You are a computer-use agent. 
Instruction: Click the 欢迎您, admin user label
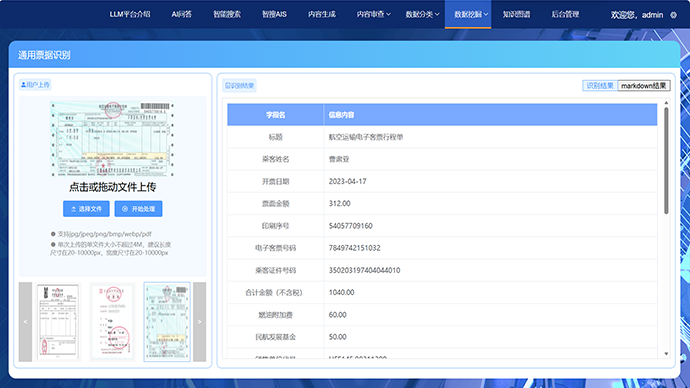637,15
